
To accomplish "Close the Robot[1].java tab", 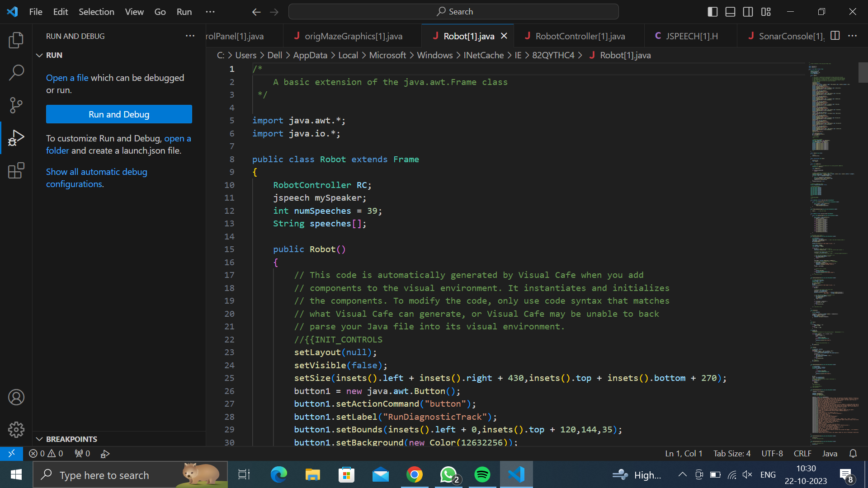I will [x=504, y=36].
